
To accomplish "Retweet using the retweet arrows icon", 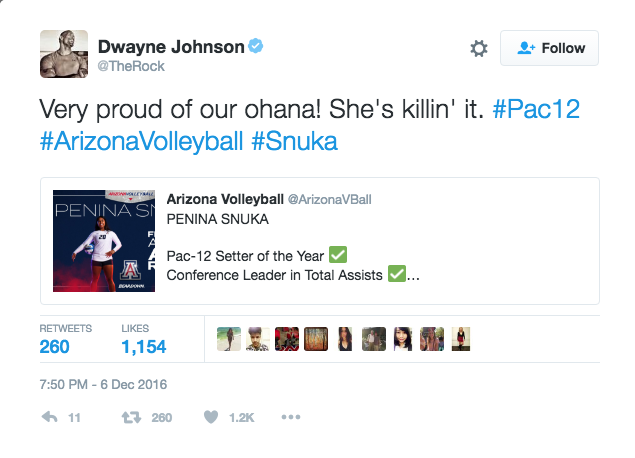I will coord(131,417).
